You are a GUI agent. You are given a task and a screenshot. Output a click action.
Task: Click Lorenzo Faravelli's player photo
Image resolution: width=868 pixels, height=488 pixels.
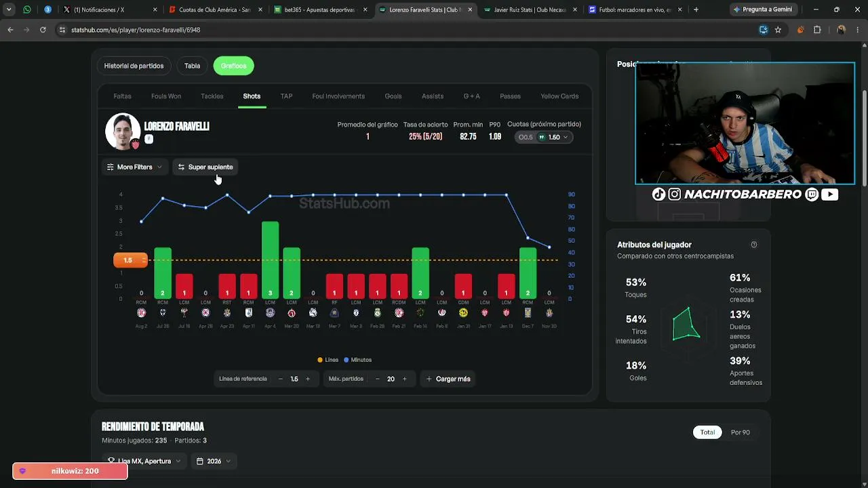123,131
